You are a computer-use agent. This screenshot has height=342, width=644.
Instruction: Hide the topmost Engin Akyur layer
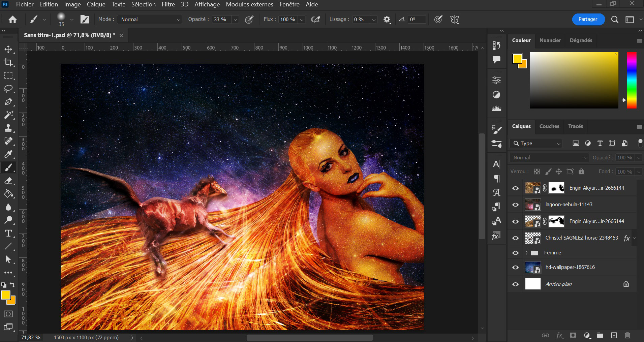pos(516,188)
